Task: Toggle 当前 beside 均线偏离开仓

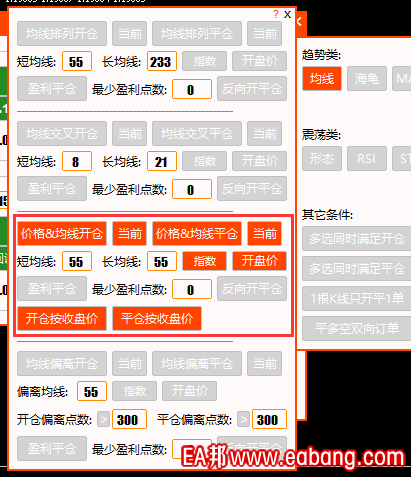Action: [129, 363]
